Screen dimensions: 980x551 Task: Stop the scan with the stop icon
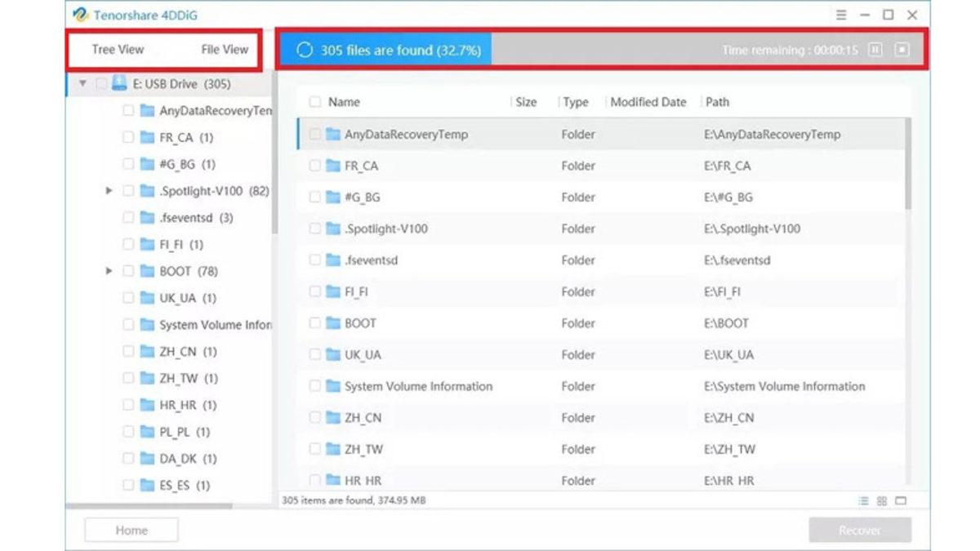click(902, 50)
